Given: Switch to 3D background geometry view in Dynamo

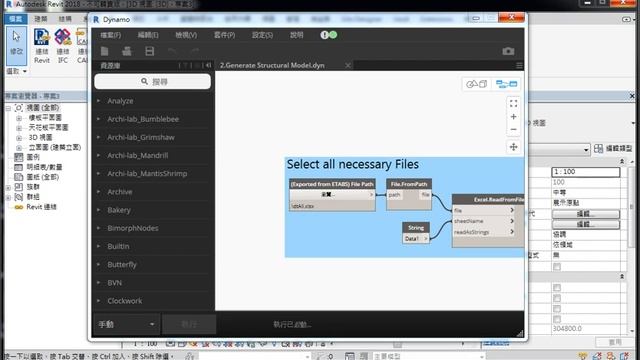Looking at the screenshot, I should [476, 84].
